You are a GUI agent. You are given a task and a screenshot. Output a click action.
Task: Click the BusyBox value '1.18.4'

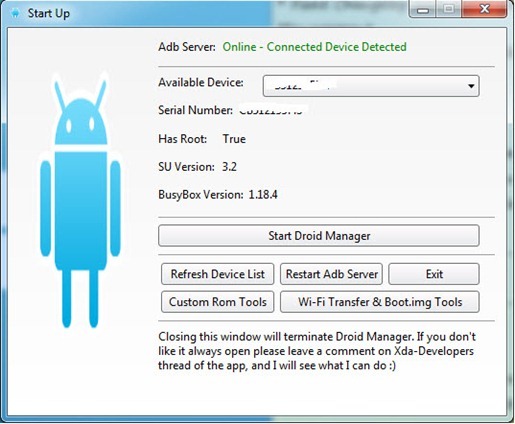(263, 194)
